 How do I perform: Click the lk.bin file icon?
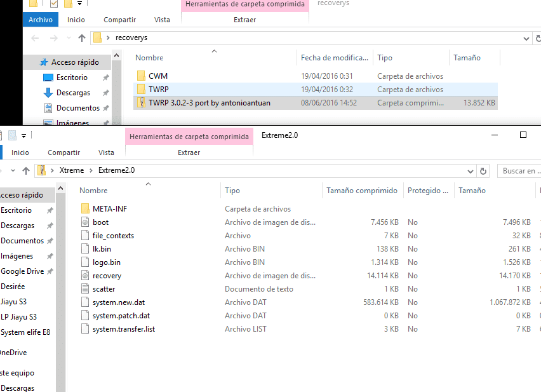coord(85,249)
